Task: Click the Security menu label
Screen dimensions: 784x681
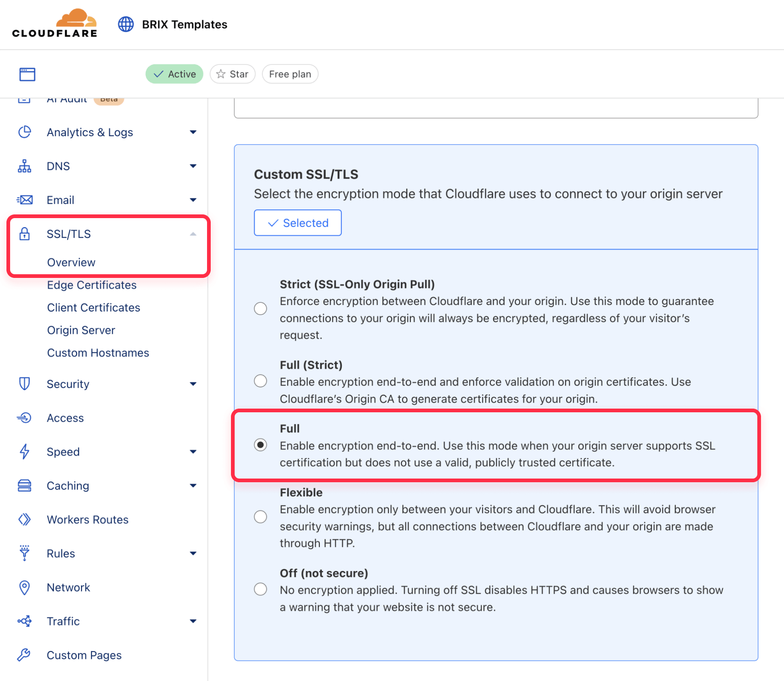Action: [x=68, y=384]
